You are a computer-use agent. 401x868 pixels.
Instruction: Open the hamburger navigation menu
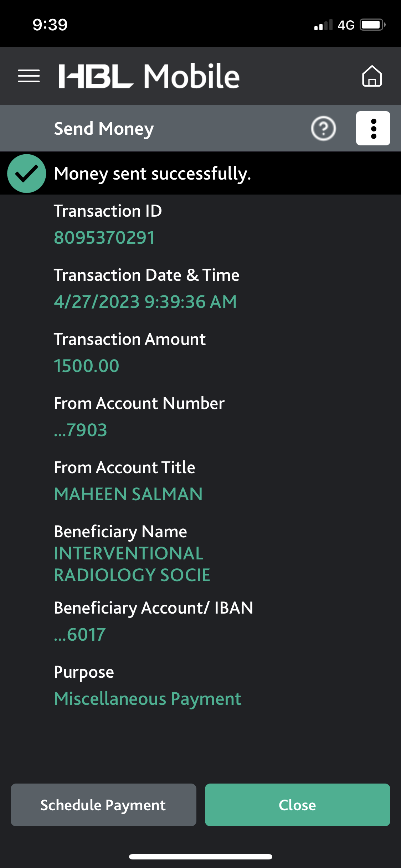(x=29, y=76)
